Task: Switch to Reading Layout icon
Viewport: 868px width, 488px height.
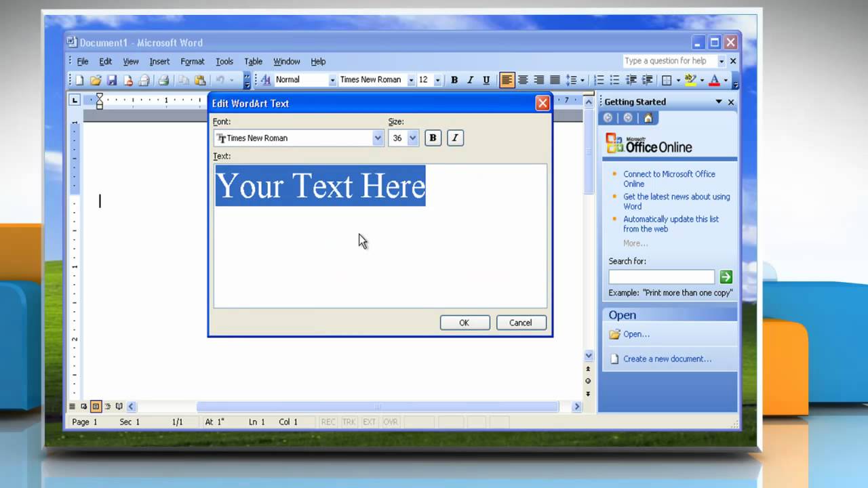Action: pyautogui.click(x=119, y=407)
